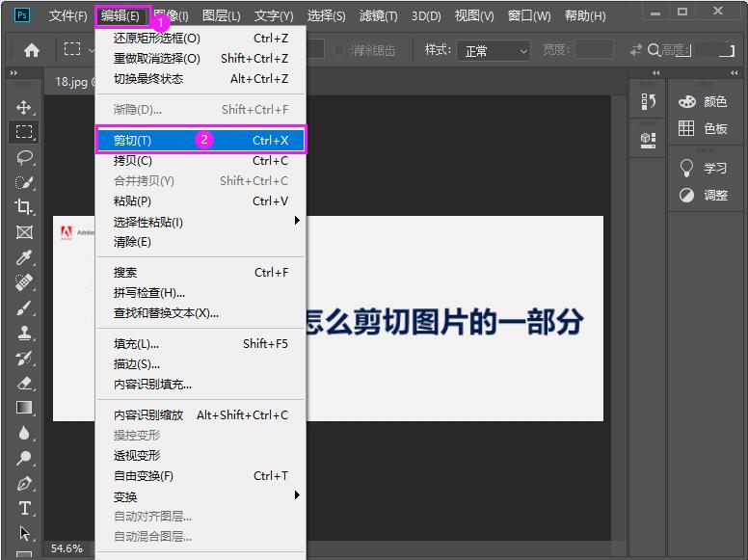Viewport: 748px width, 560px height.
Task: Expand the marquee tool preset dropdown
Action: pos(92,49)
